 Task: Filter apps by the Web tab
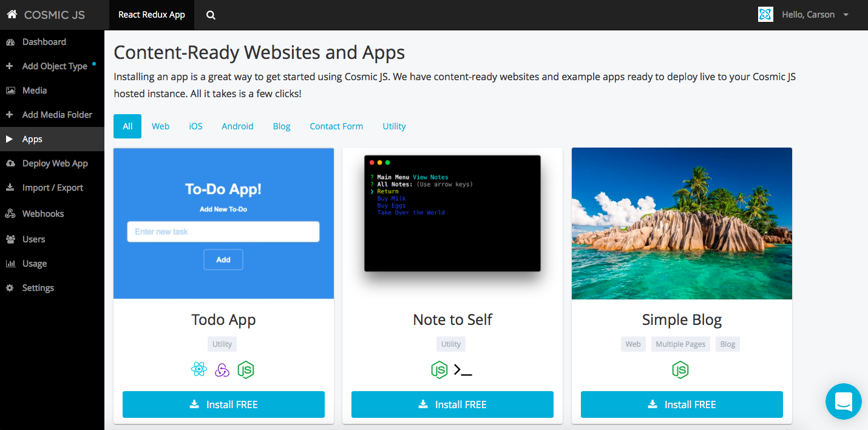click(x=161, y=126)
